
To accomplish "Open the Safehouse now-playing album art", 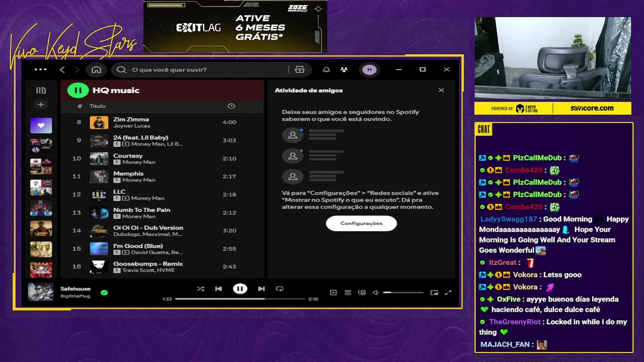I will point(40,292).
